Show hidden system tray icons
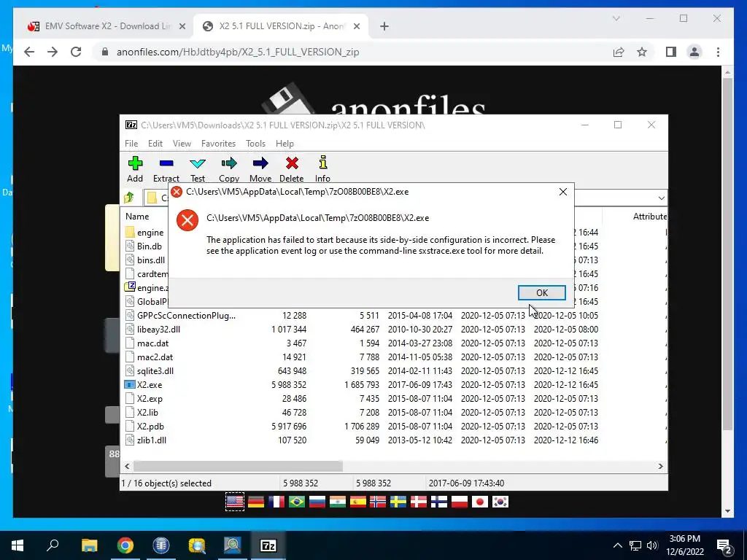 coord(617,545)
